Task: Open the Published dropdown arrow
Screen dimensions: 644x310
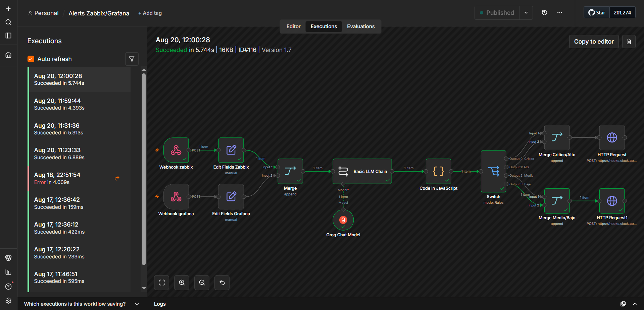Action: click(x=526, y=13)
